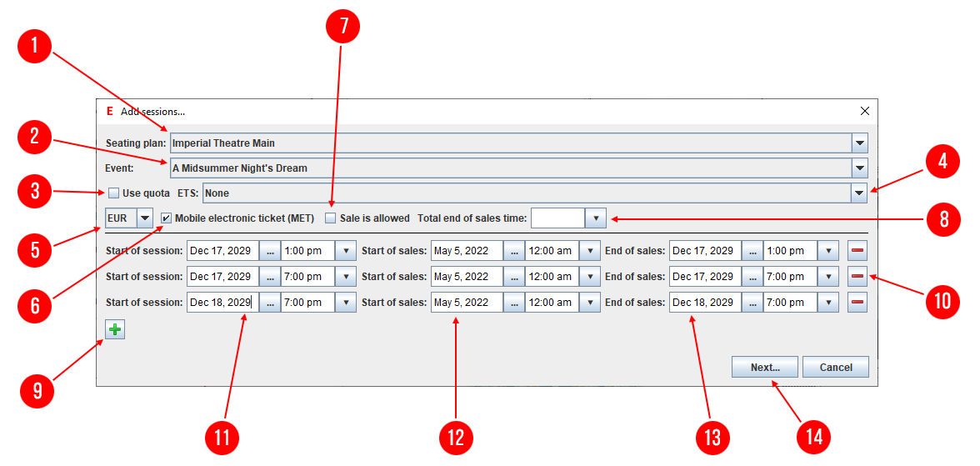Click third row End of sales date field

tap(706, 303)
